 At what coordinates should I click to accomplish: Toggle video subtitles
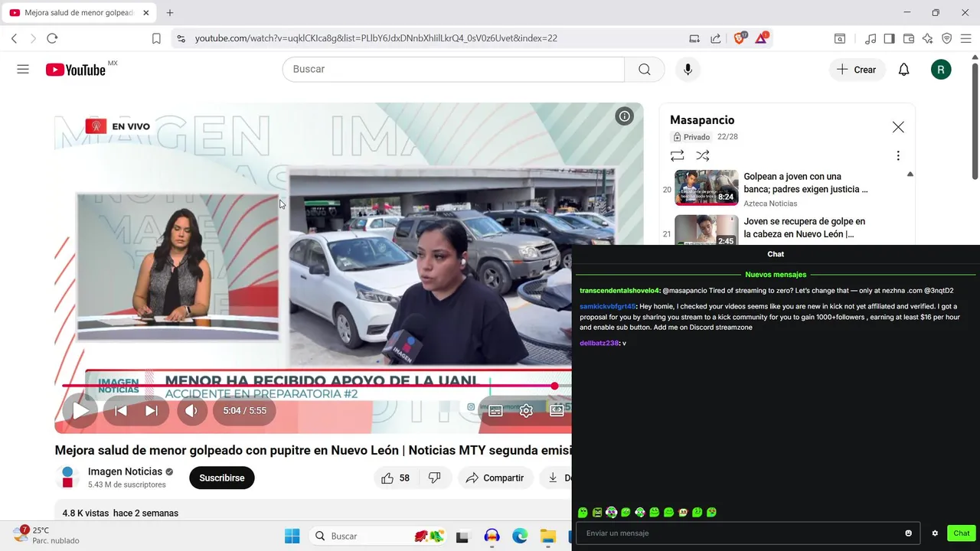(x=495, y=411)
